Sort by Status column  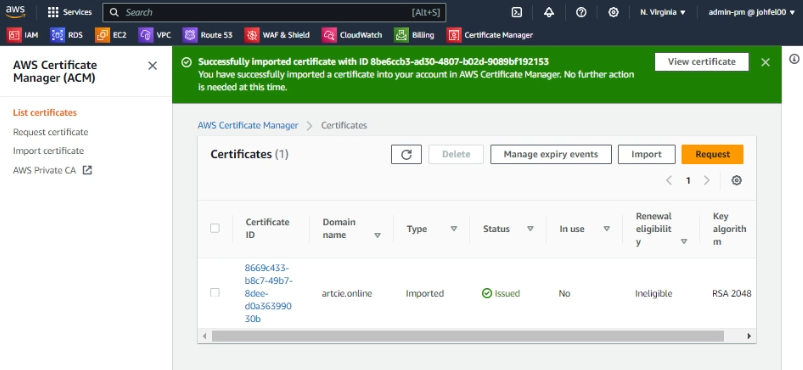(531, 229)
